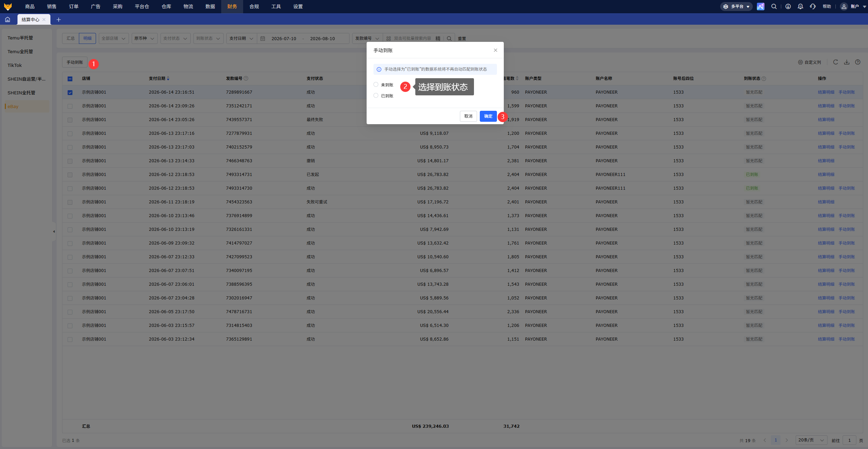
Task: Click the help icon beside 到账状态 header
Action: (764, 79)
